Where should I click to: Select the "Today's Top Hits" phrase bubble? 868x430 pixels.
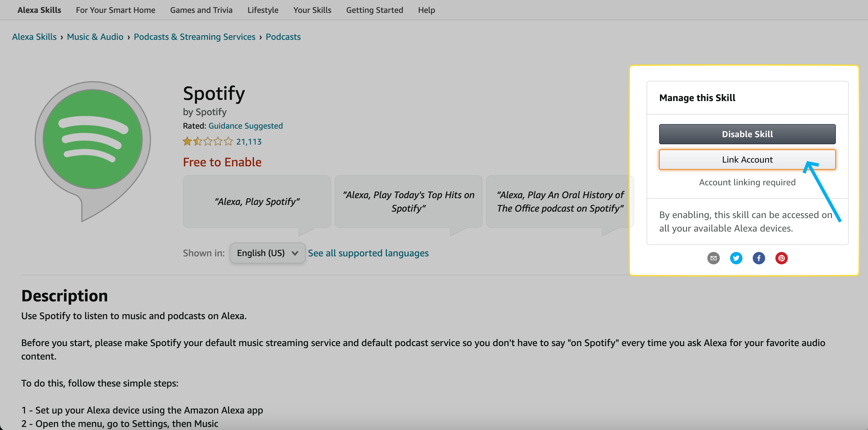pos(408,202)
